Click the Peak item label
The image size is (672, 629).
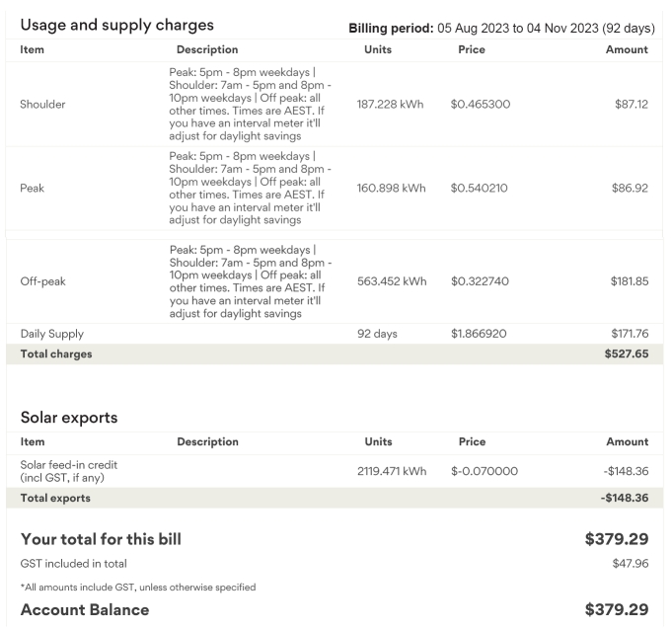[36, 188]
